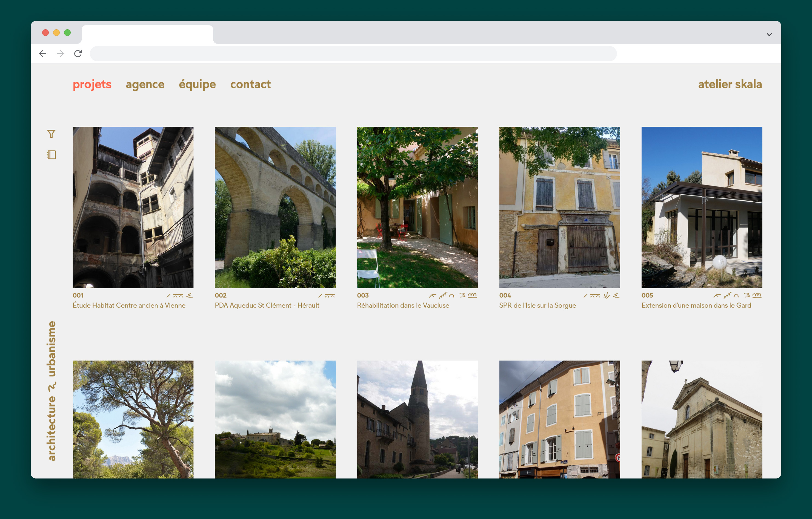
Task: Click the plant-shaped glyph under project 004
Action: click(607, 296)
